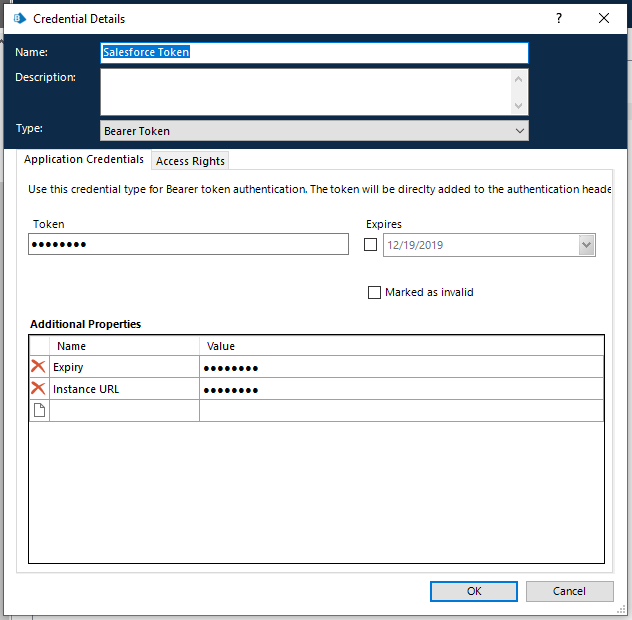
Task: Select the Instance URL value cell
Action: (400, 389)
